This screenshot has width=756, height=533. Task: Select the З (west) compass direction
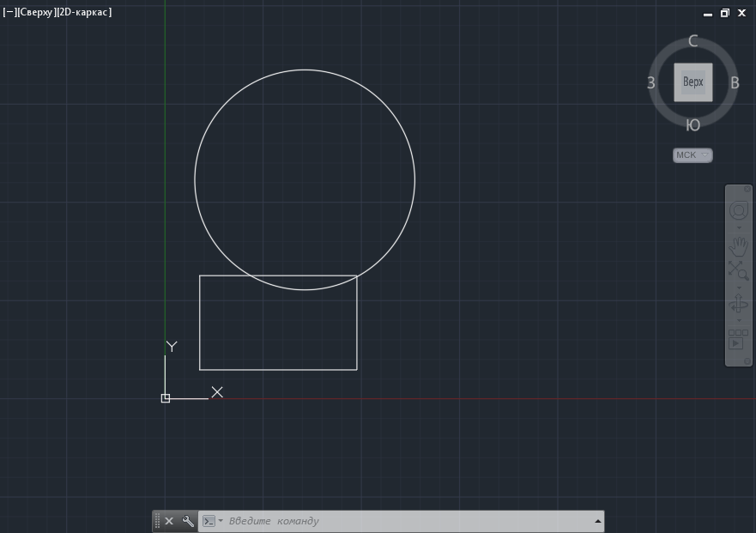pos(651,83)
